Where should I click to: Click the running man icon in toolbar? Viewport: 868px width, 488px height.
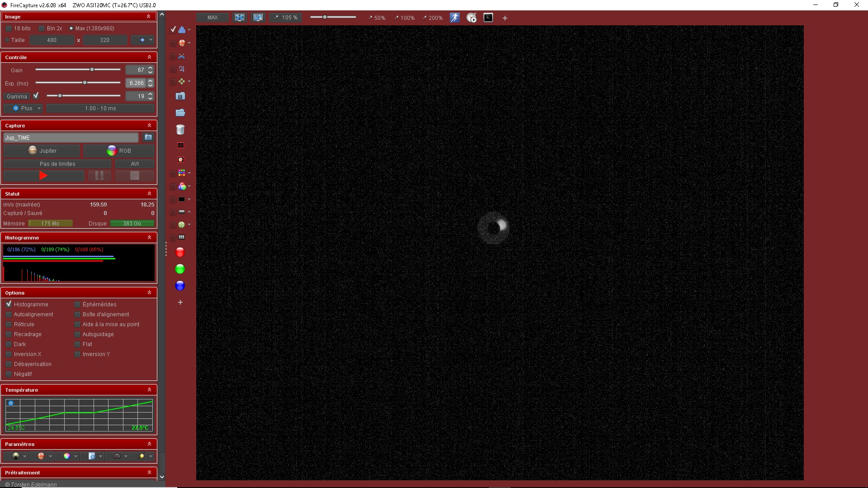coord(454,18)
